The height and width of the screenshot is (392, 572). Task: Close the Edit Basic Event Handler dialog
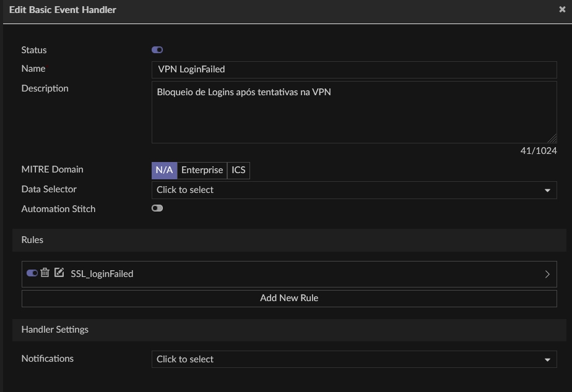coord(561,10)
